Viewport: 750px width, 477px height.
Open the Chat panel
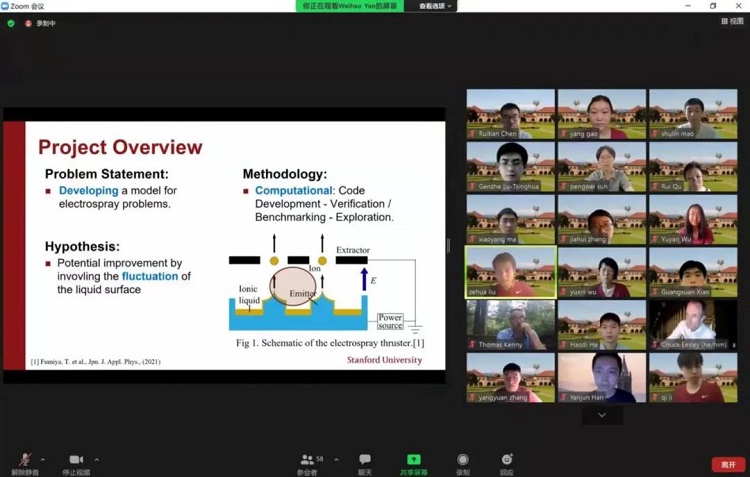(365, 460)
